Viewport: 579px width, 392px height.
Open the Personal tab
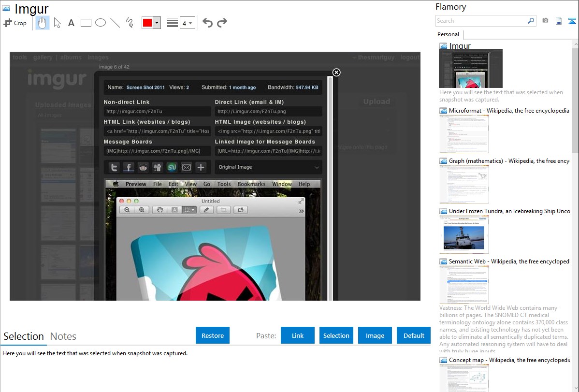click(x=449, y=34)
